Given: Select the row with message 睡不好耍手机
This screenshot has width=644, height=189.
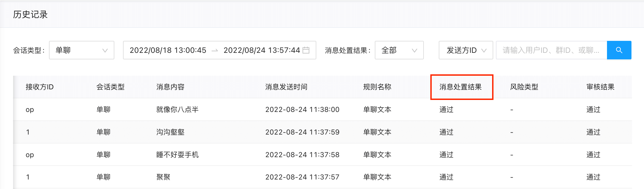Looking at the screenshot, I should click(x=323, y=155).
